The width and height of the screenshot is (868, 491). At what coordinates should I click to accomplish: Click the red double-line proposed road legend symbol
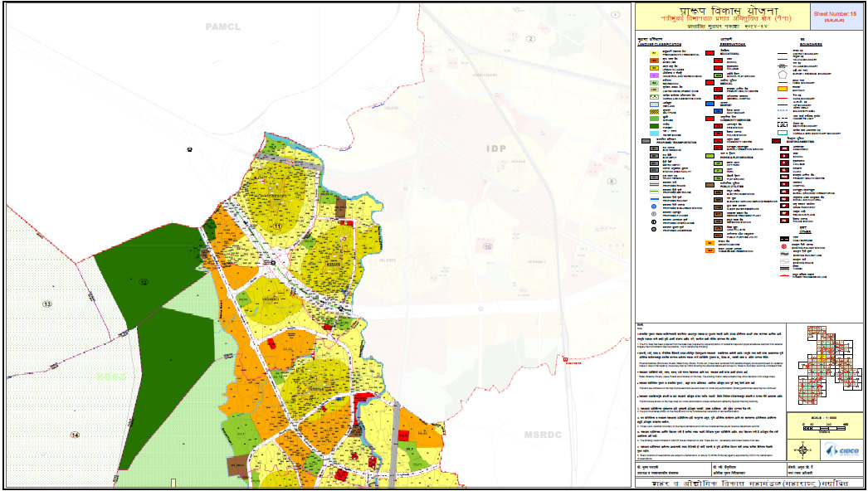click(x=655, y=184)
